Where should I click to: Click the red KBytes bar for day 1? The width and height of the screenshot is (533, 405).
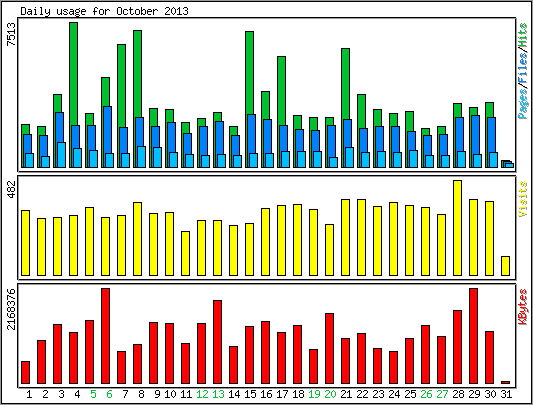click(x=25, y=372)
